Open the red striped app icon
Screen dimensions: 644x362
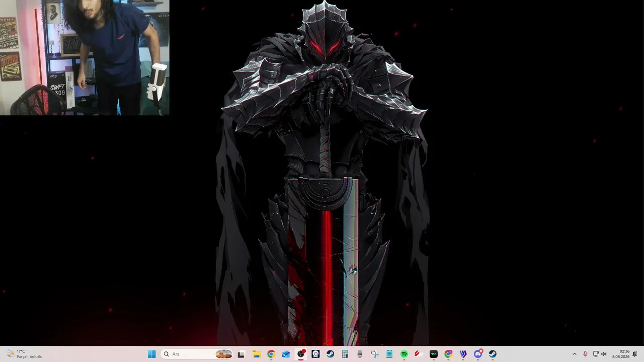click(x=419, y=354)
